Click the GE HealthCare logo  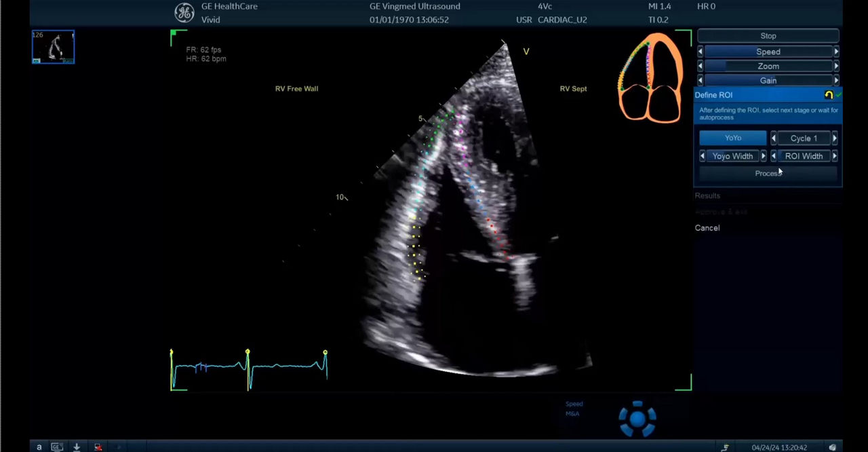[184, 13]
